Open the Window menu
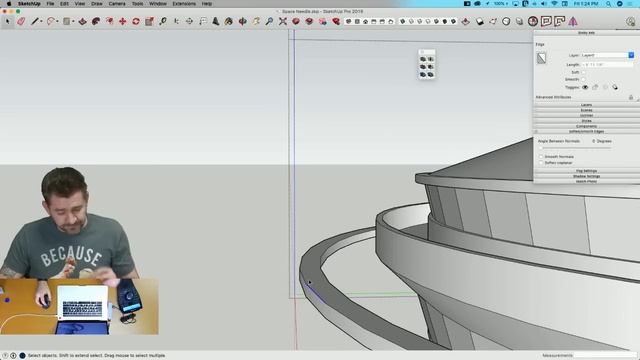The height and width of the screenshot is (360, 640). click(x=158, y=4)
